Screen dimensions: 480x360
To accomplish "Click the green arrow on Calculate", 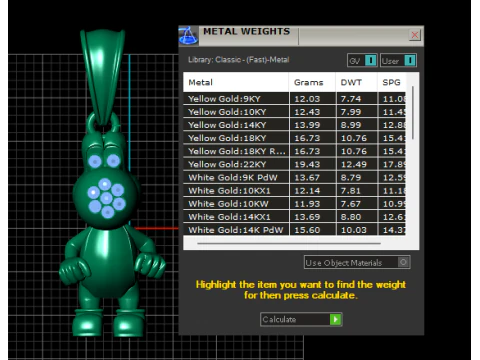I will pyautogui.click(x=335, y=319).
